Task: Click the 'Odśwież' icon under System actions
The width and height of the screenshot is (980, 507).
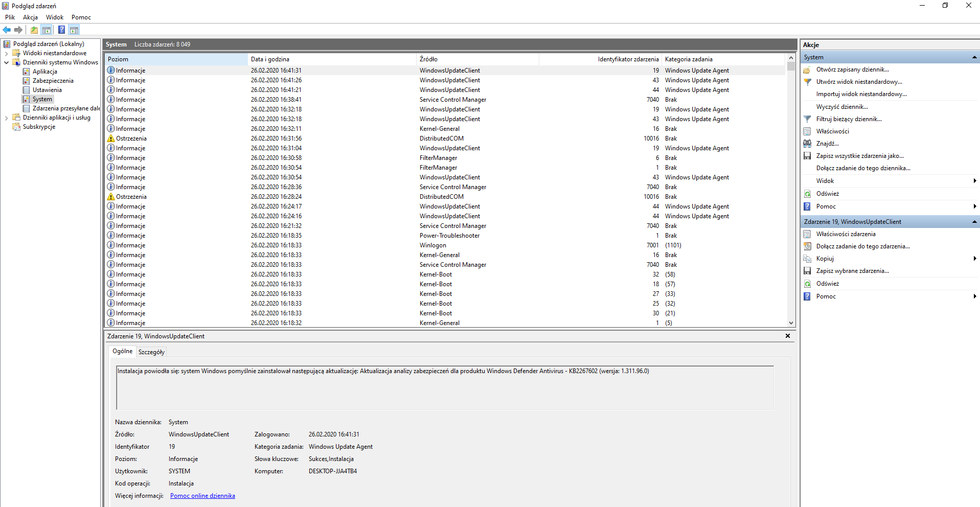Action: coord(807,194)
